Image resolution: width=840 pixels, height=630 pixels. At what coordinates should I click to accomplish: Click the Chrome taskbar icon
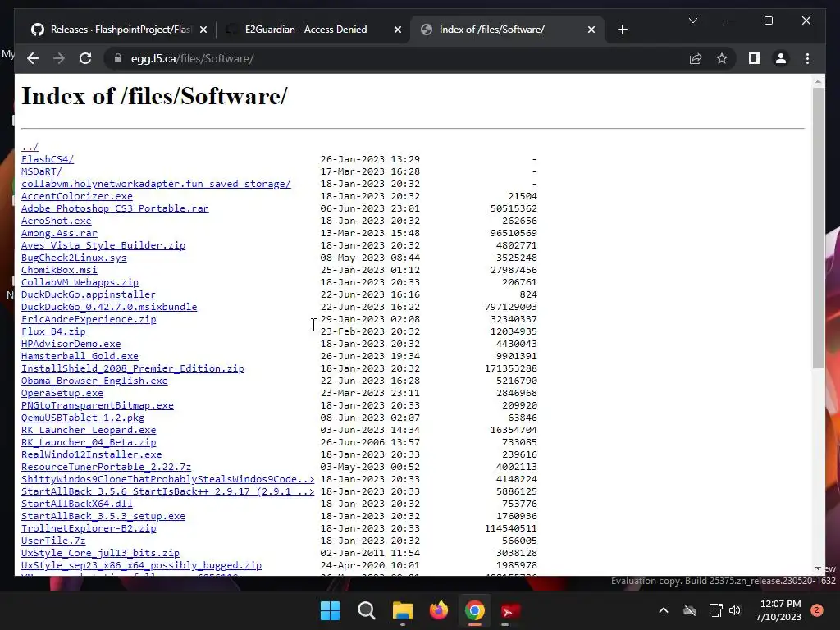pos(475,610)
